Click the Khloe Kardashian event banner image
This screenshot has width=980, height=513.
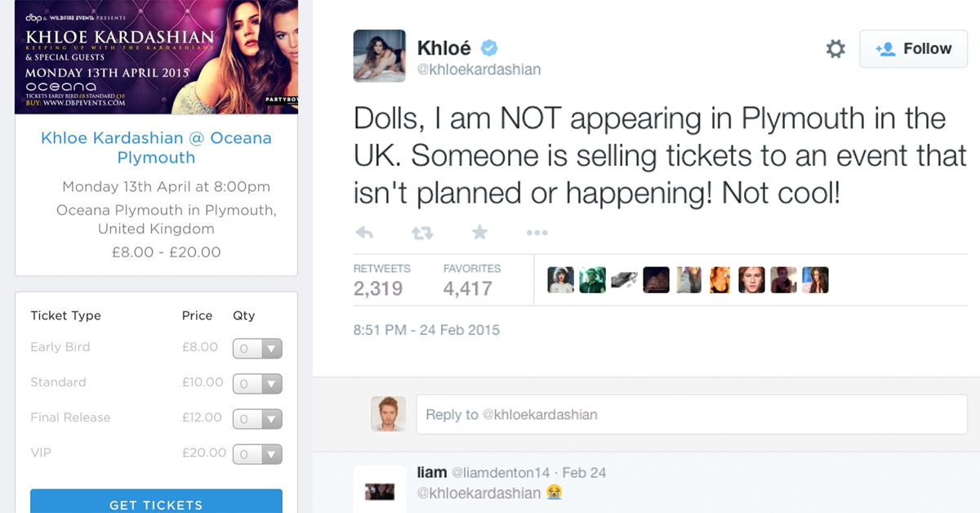coord(156,57)
